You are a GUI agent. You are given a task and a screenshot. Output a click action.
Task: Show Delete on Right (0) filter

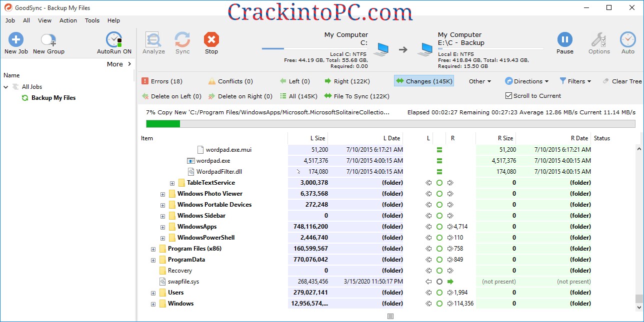click(240, 96)
